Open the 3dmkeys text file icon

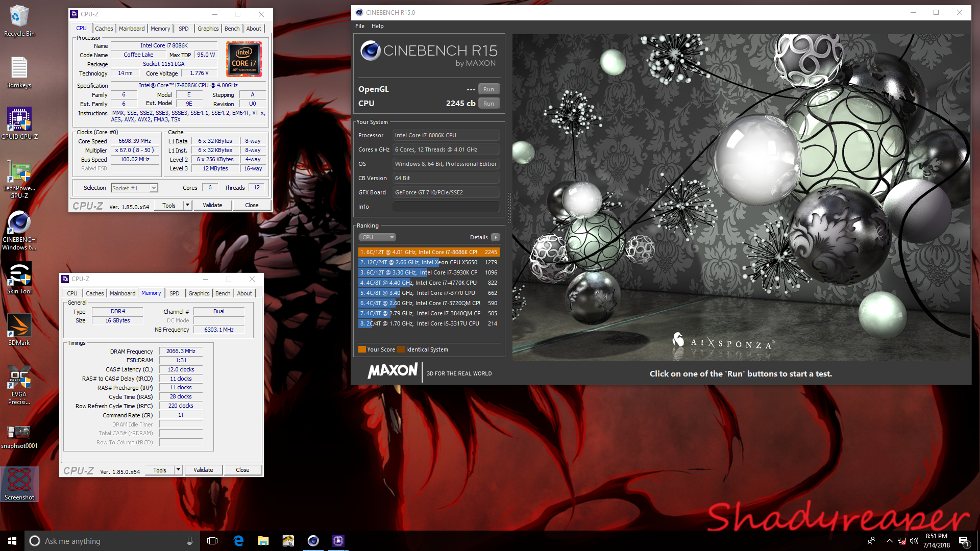click(19, 72)
